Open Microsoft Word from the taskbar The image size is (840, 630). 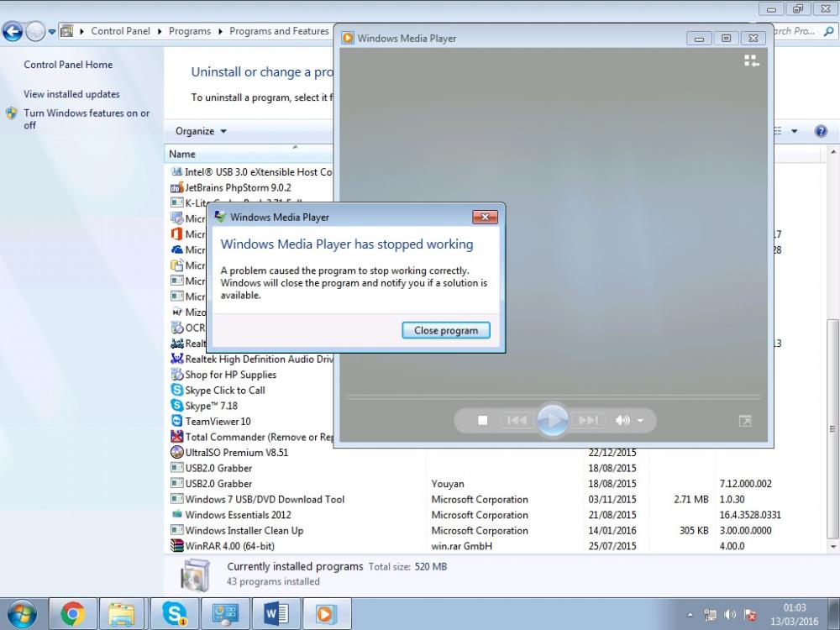pyautogui.click(x=276, y=614)
